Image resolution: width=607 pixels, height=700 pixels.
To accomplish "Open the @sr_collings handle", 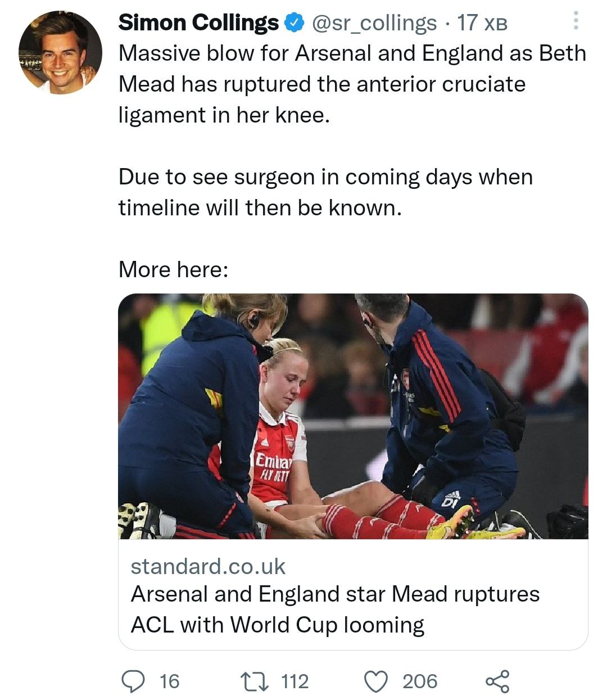I will [x=374, y=23].
